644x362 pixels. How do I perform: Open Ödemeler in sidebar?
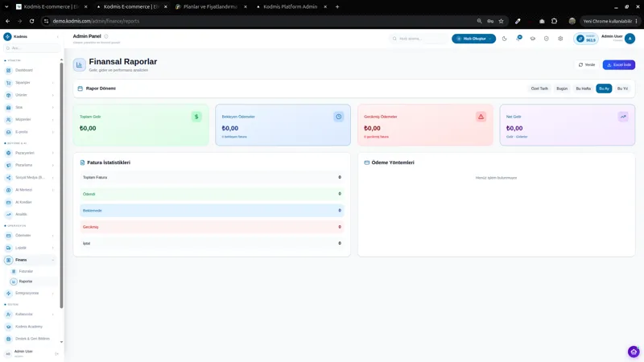pos(23,235)
